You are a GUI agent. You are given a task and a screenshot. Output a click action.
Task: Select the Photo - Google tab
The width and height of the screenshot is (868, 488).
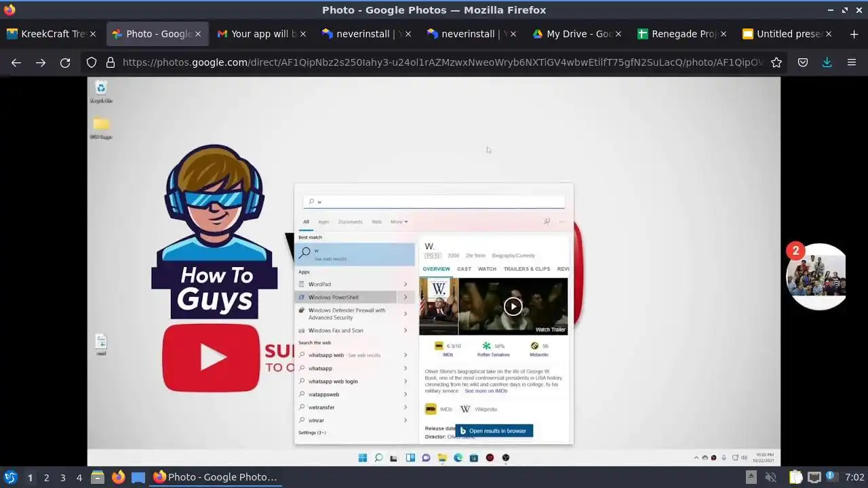point(157,34)
